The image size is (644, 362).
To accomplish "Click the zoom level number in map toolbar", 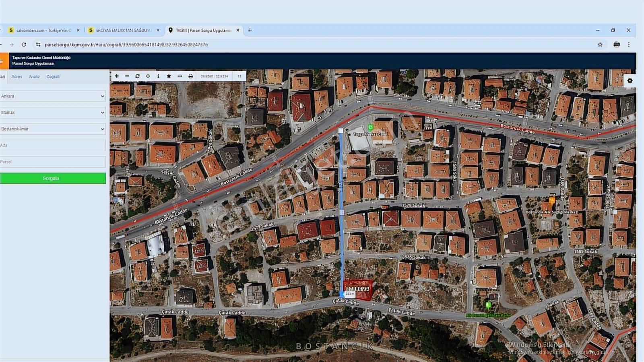I will point(239,76).
